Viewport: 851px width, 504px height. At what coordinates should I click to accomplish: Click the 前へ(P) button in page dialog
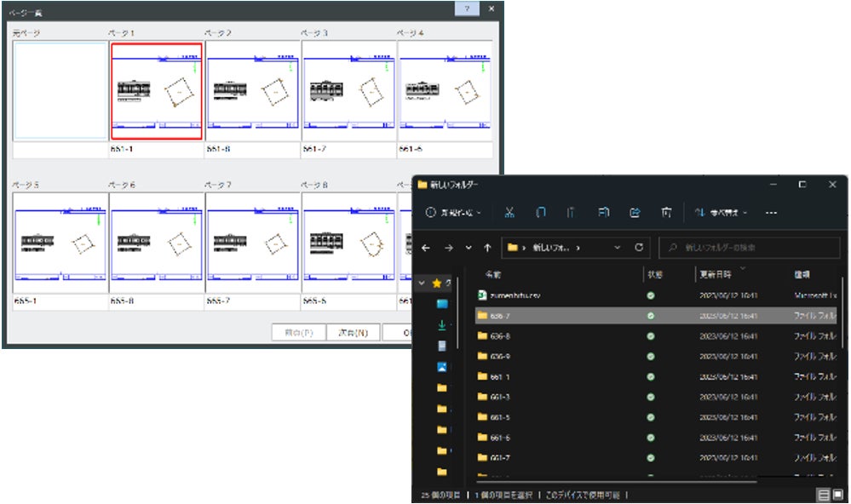pyautogui.click(x=299, y=333)
